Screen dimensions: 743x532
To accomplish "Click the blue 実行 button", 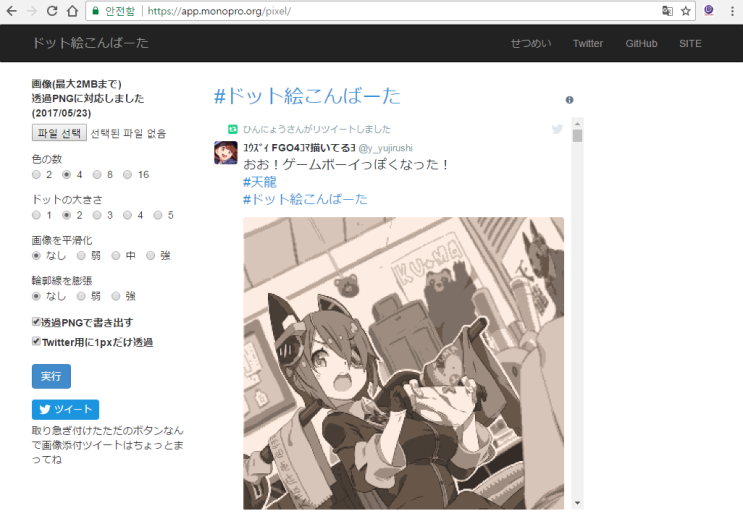I will pos(51,376).
